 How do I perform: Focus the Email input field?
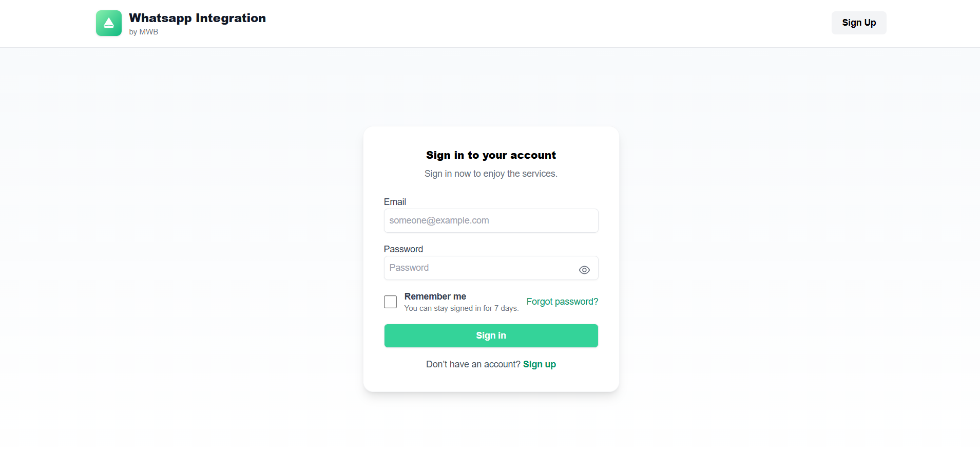click(491, 221)
